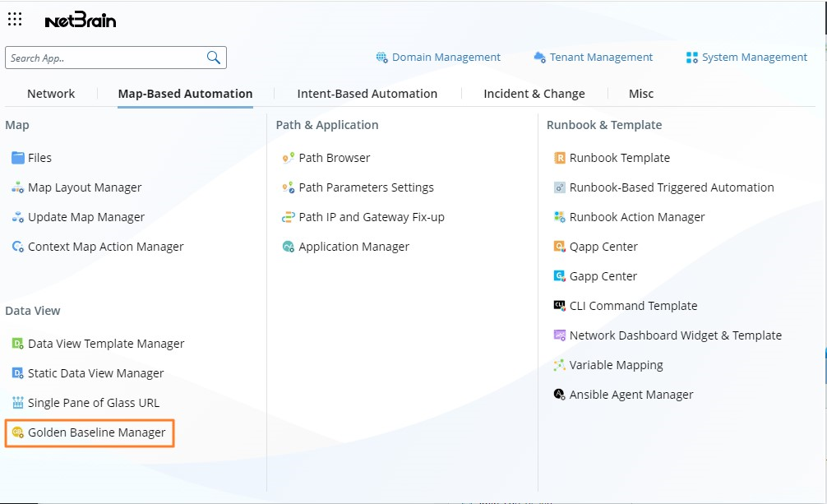Image resolution: width=827 pixels, height=504 pixels.
Task: Click the Application Manager icon
Action: click(288, 247)
